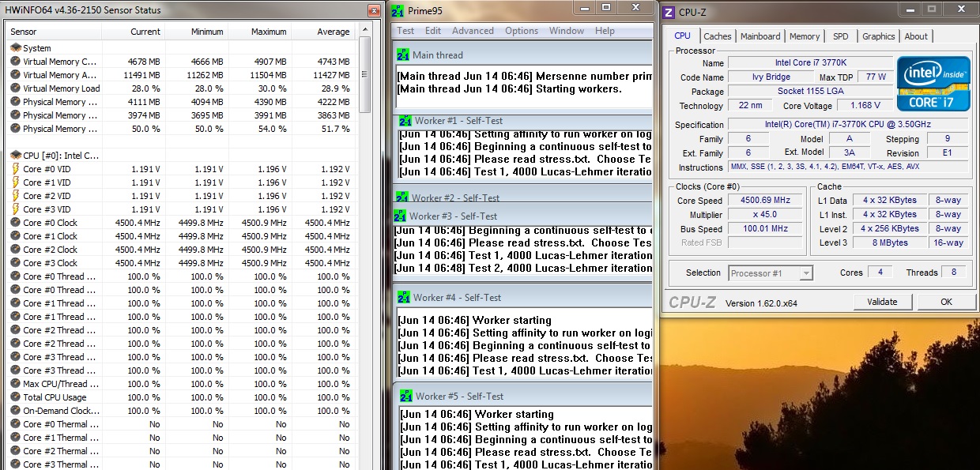
Task: Click the Core #3 VID lightning icon
Action: (16, 209)
